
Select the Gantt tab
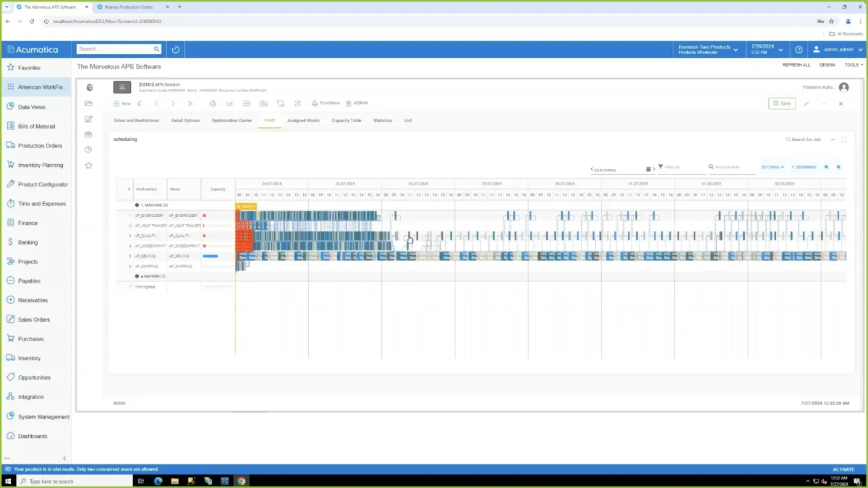(x=269, y=121)
